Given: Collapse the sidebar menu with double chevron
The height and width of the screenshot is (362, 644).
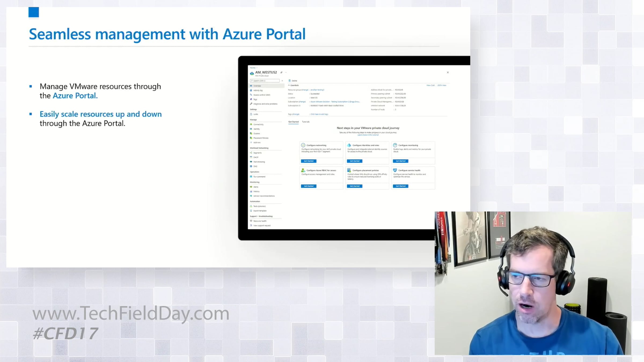Looking at the screenshot, I should [282, 81].
